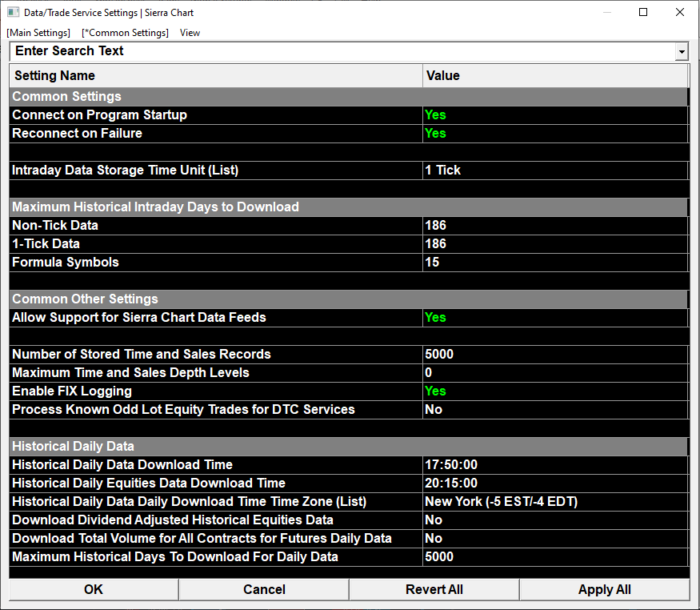Click the Enable FIX Logging label
The height and width of the screenshot is (610, 700).
point(72,391)
